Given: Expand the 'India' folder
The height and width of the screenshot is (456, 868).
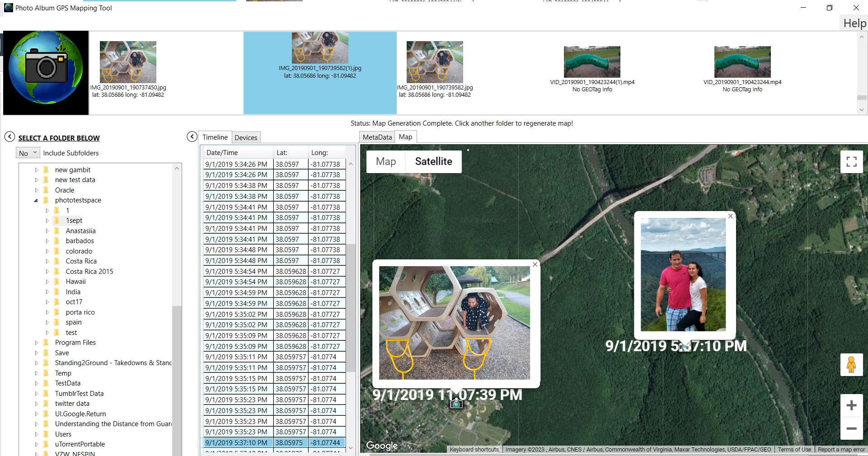Looking at the screenshot, I should (x=47, y=292).
